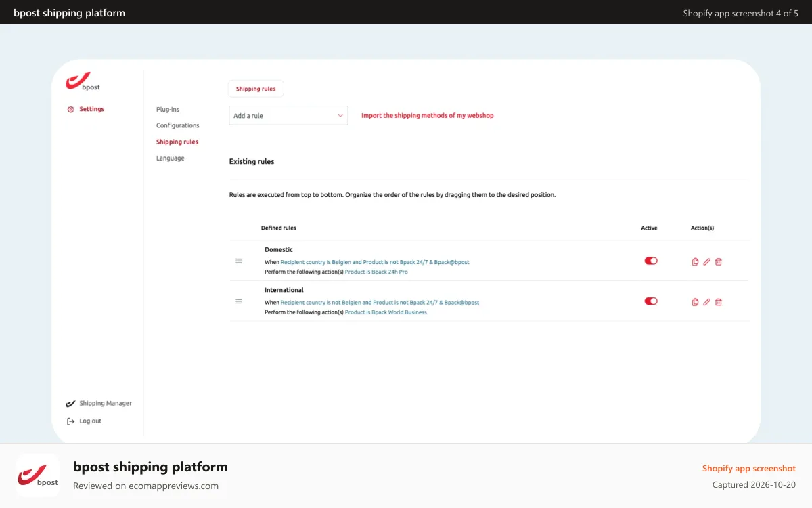This screenshot has height=508, width=812.
Task: Click the Shopify app screenshot label in footer
Action: pyautogui.click(x=749, y=469)
